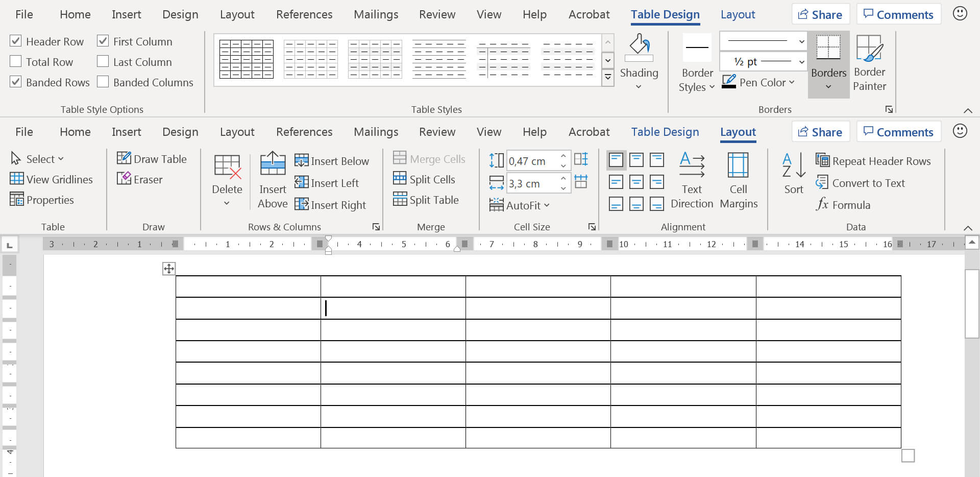Switch to the Layout tab in the lower ribbon

point(738,132)
